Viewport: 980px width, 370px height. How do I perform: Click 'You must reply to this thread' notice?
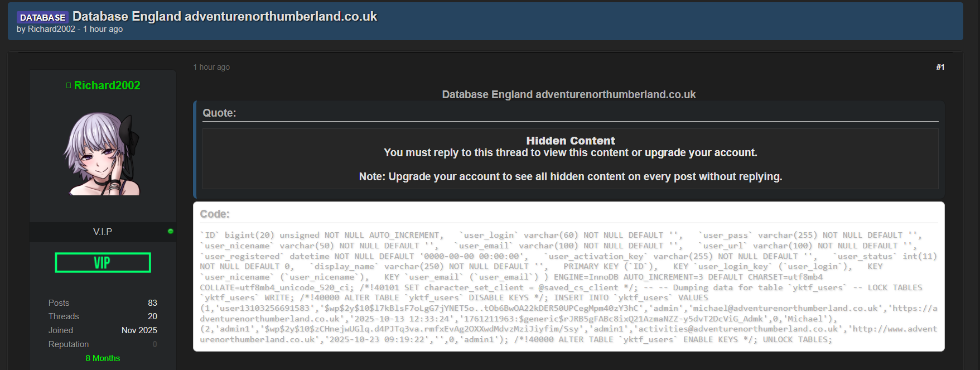pyautogui.click(x=571, y=152)
